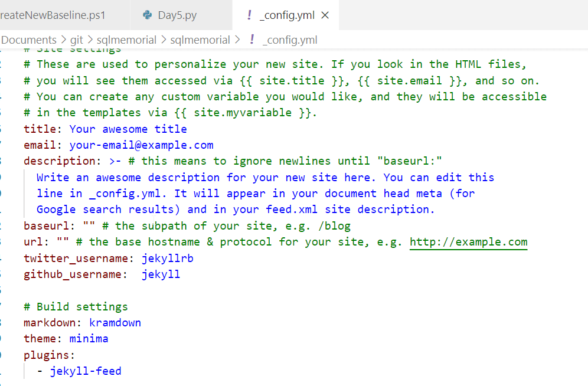
Task: Click the 'description' key
Action: pyautogui.click(x=60, y=161)
